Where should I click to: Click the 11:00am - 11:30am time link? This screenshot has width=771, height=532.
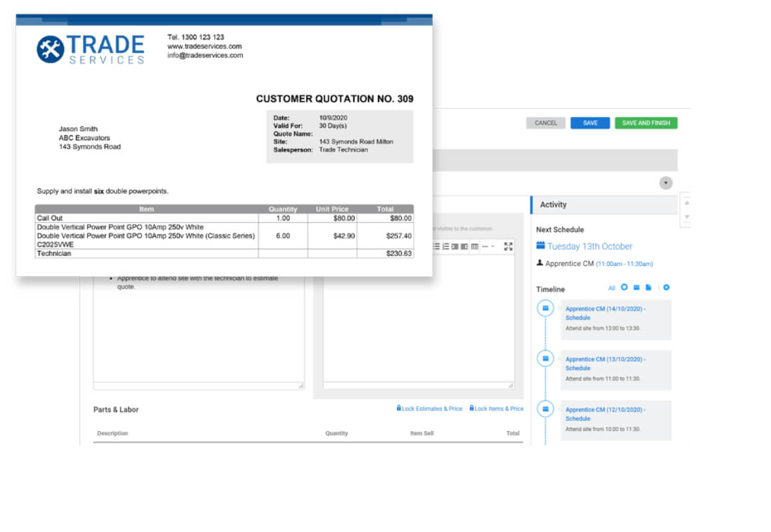click(x=625, y=264)
